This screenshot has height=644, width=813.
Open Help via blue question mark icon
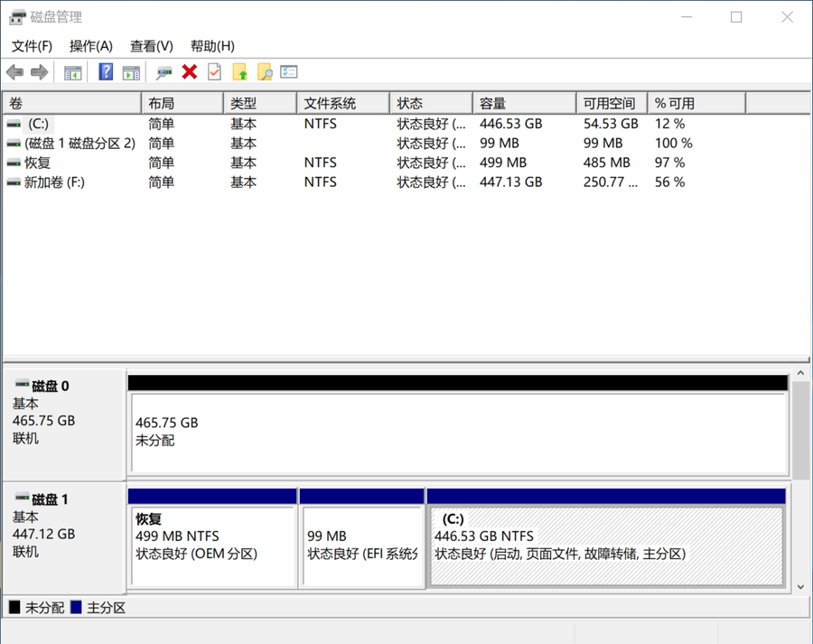pos(106,72)
